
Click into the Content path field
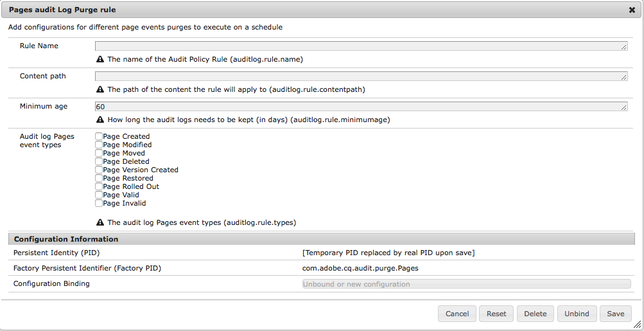pyautogui.click(x=361, y=76)
